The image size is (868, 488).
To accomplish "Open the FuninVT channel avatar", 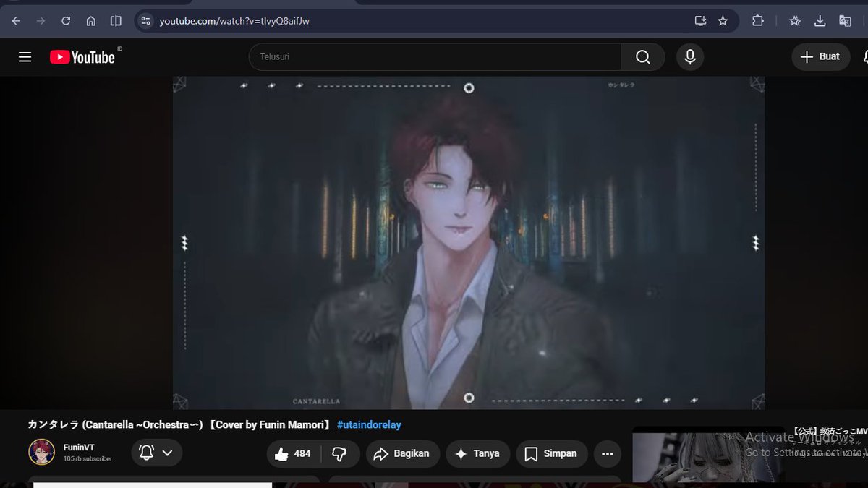I will [42, 452].
